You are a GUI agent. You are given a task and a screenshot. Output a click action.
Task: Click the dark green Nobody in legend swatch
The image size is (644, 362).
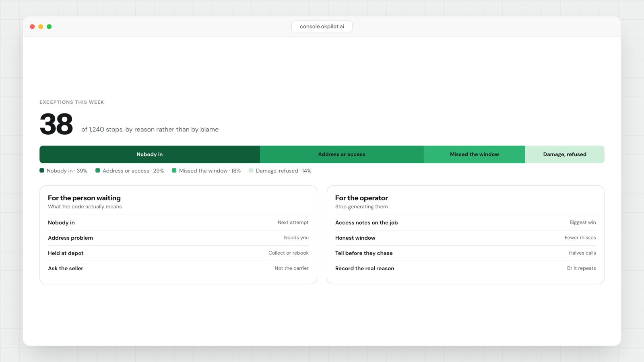pos(42,171)
